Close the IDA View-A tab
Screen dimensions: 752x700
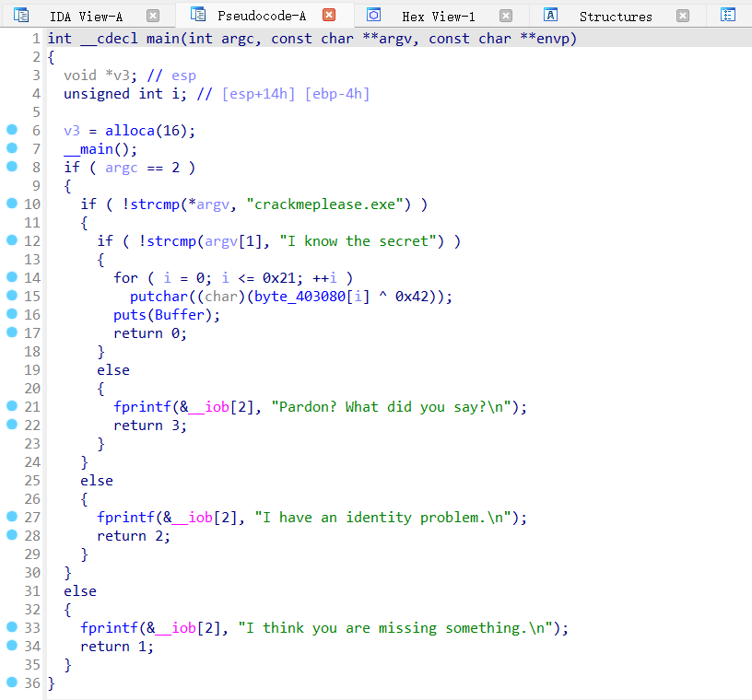tap(153, 16)
